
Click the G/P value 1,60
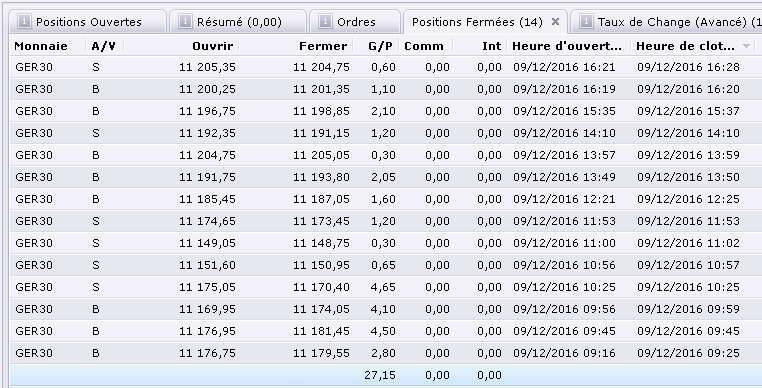point(383,199)
